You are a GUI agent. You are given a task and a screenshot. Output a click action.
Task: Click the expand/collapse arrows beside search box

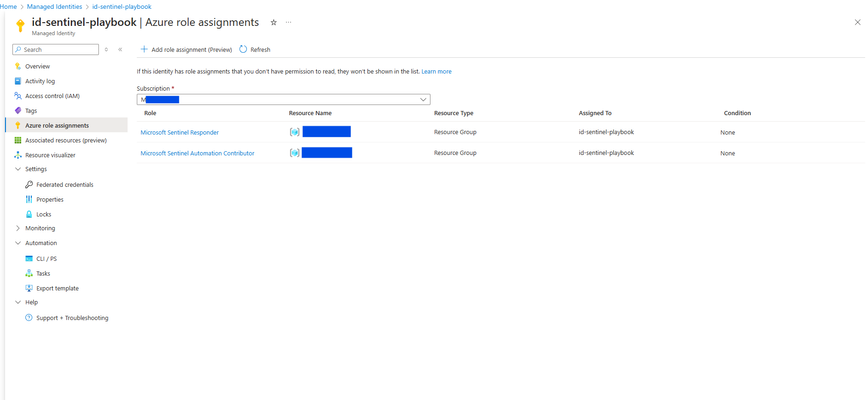(107, 49)
